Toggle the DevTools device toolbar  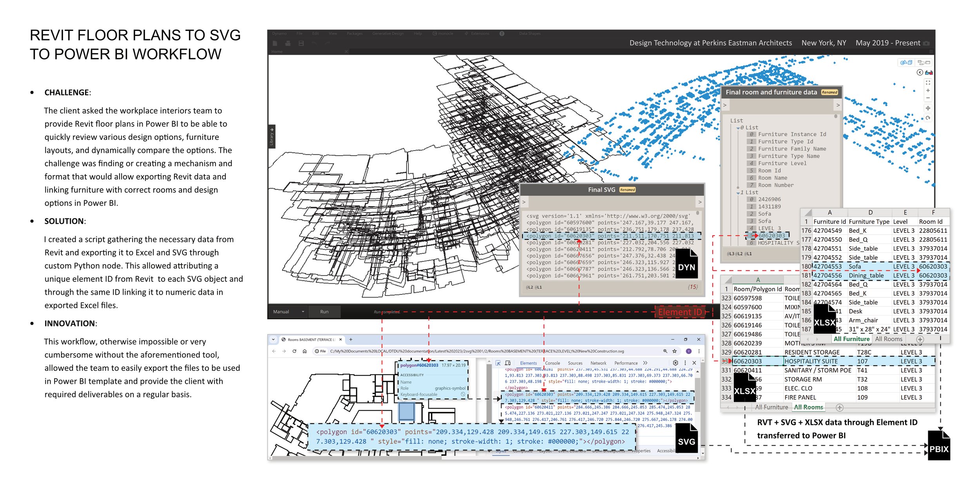point(508,363)
